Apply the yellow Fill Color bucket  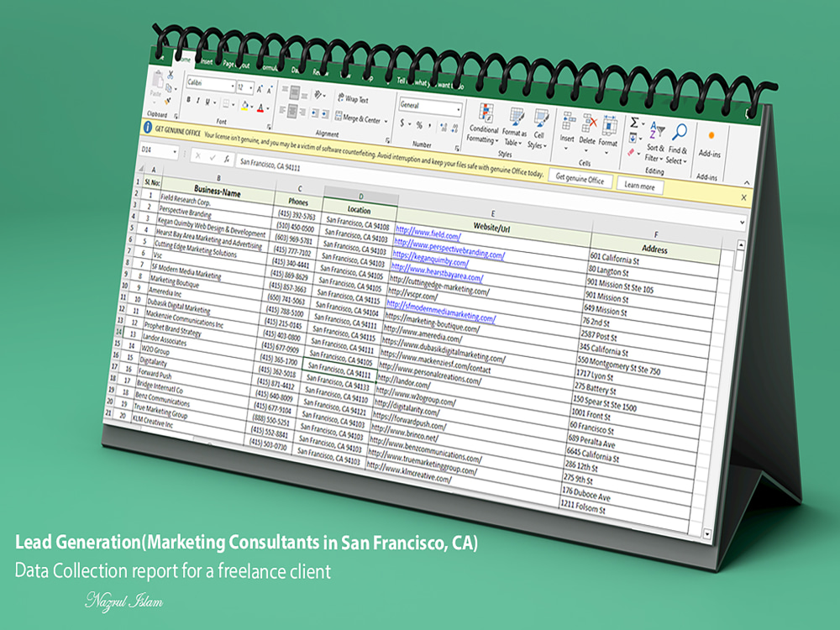pos(244,106)
